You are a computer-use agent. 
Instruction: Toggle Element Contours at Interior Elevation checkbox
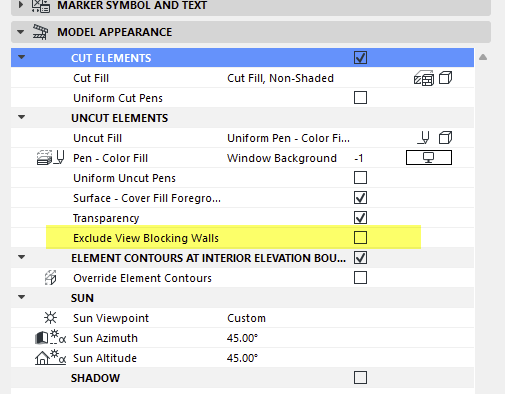[x=360, y=258]
